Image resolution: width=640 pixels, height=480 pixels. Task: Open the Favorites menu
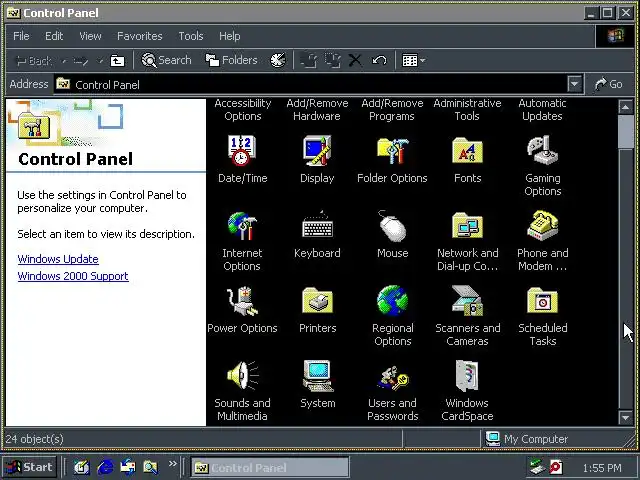click(140, 36)
